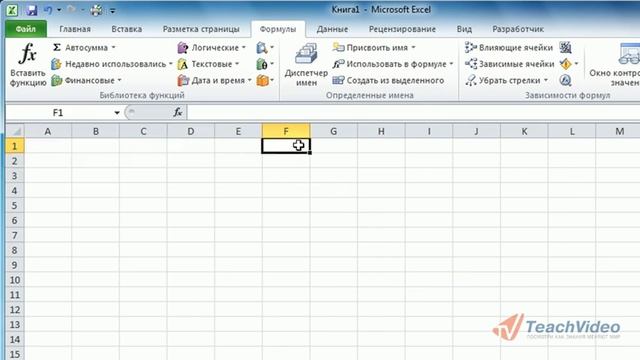Expand the AutoSum dropdown arrow

point(113,48)
